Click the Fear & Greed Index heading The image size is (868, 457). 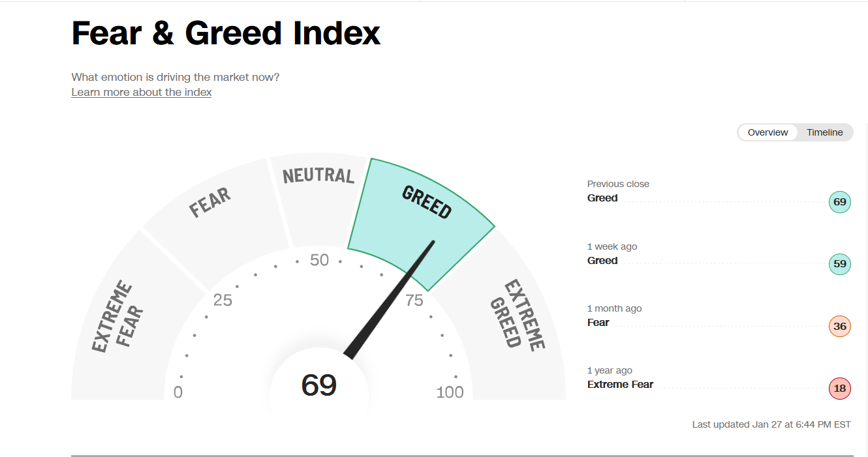click(x=226, y=33)
